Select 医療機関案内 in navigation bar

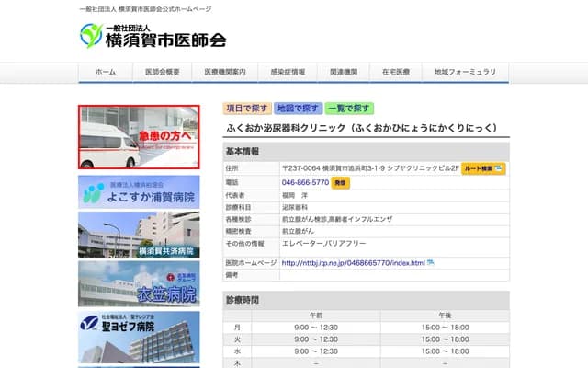click(225, 72)
